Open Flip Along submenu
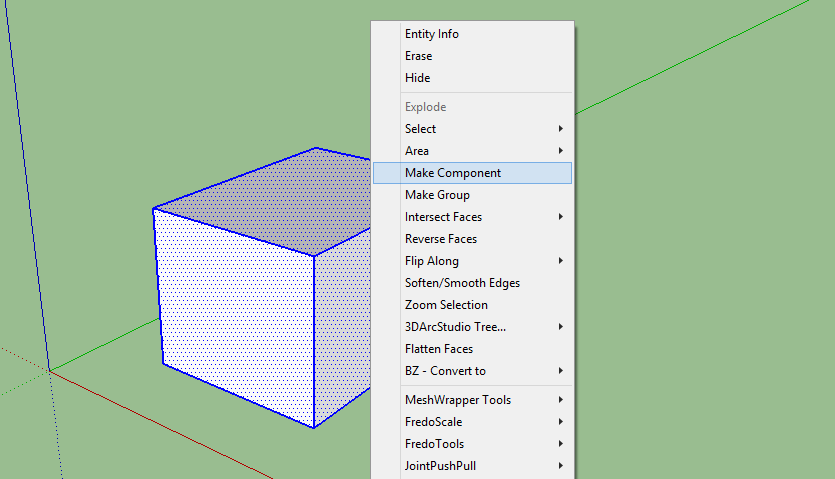The height and width of the screenshot is (479, 835). pos(472,261)
